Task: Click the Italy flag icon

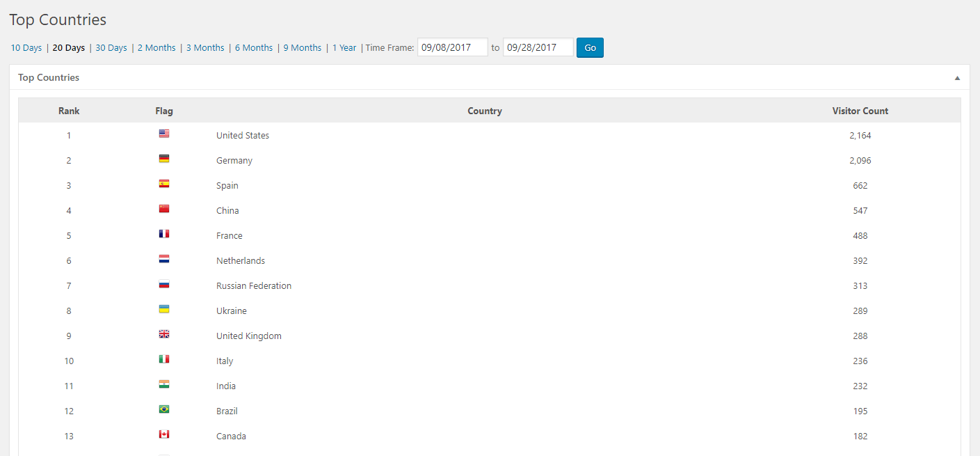Action: pyautogui.click(x=164, y=359)
